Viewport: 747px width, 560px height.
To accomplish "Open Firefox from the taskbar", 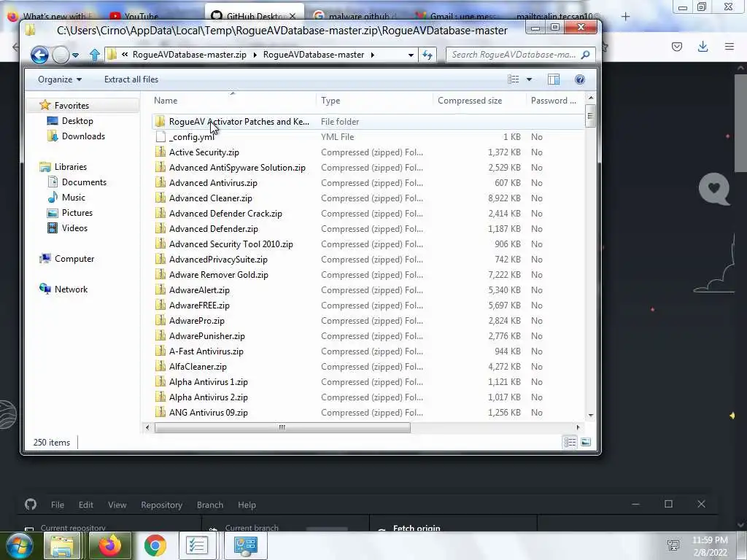I will [109, 545].
